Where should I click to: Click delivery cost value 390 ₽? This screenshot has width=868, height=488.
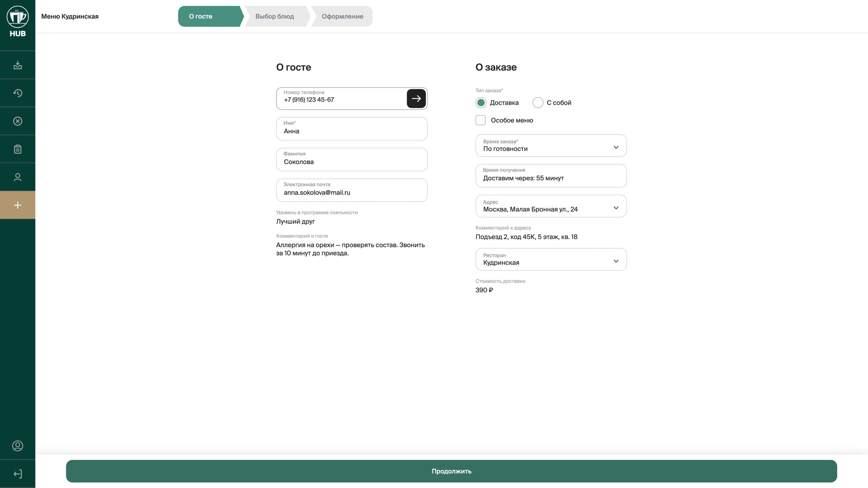[x=484, y=290]
